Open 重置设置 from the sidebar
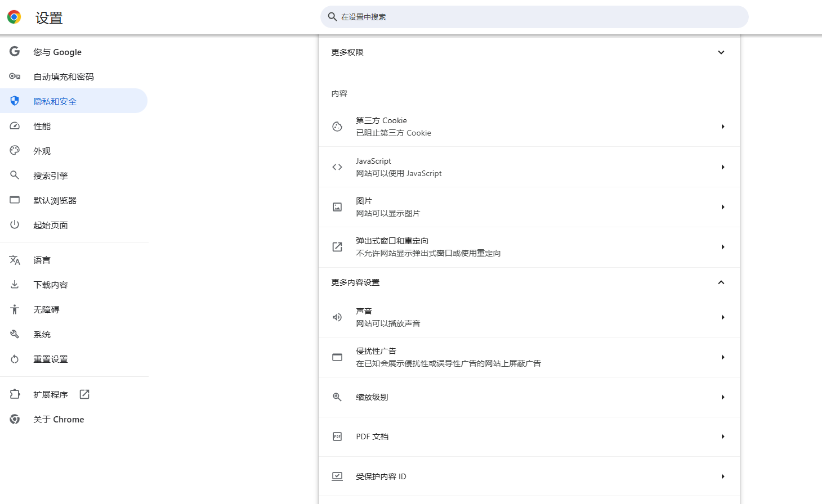The image size is (822, 504). point(74,359)
